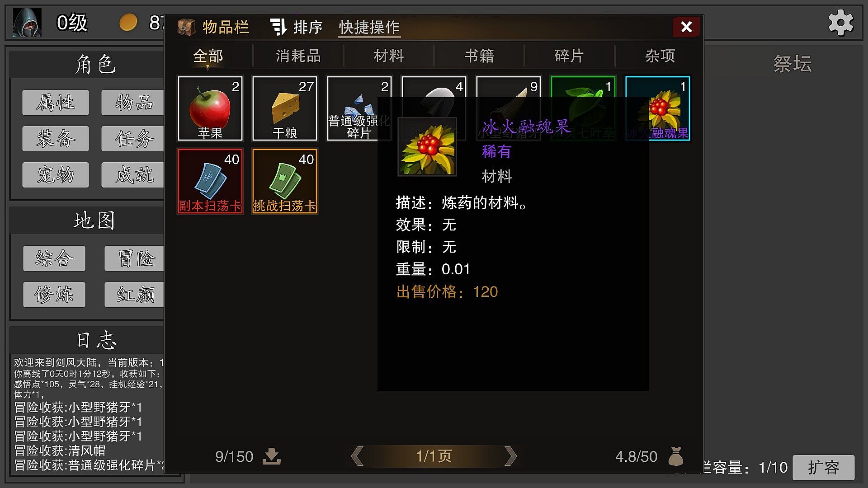Select the 挑战扫荡卡 item
Viewport: 868px width, 488px height.
pos(285,181)
